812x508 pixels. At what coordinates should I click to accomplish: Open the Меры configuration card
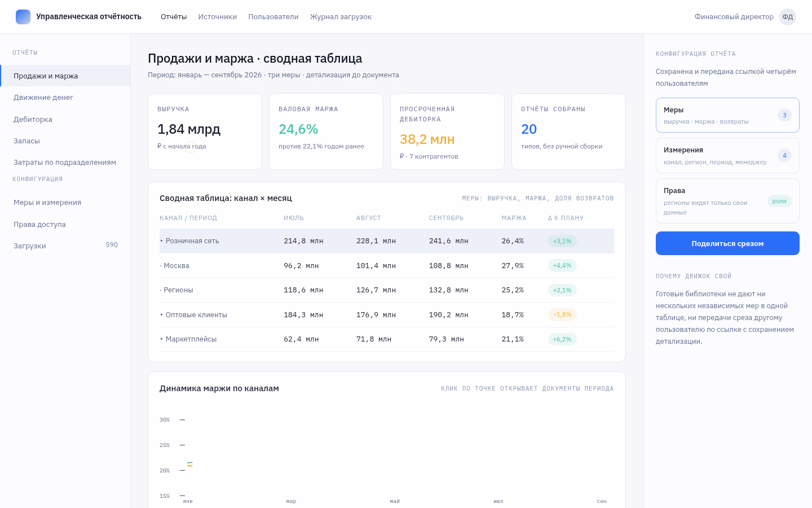(727, 115)
